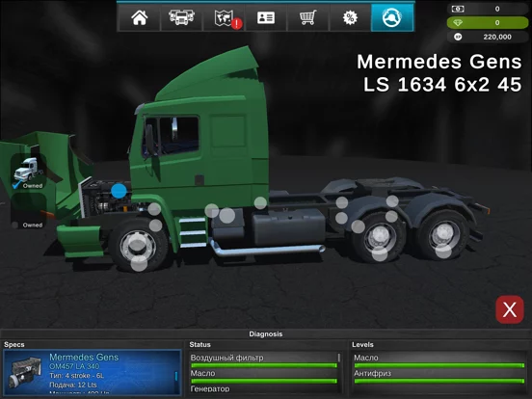Open the Status section label
This screenshot has height=399, width=532.
coord(199,344)
